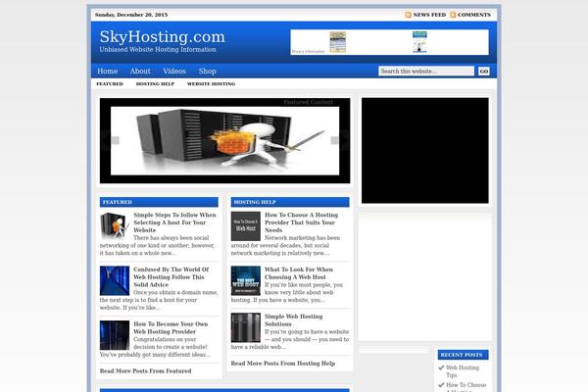Open 'Confused By The World Of Web Hosting' post
The width and height of the screenshot is (588, 392).
click(x=171, y=276)
